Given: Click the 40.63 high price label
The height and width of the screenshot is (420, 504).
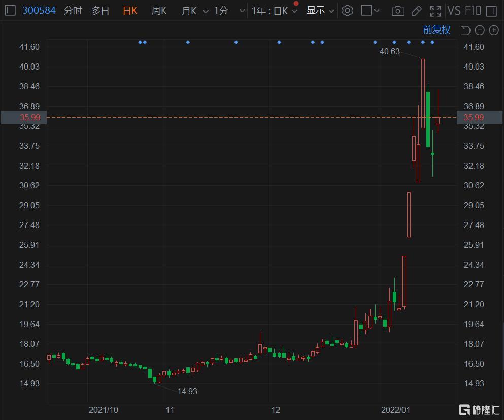Looking at the screenshot, I should (390, 51).
